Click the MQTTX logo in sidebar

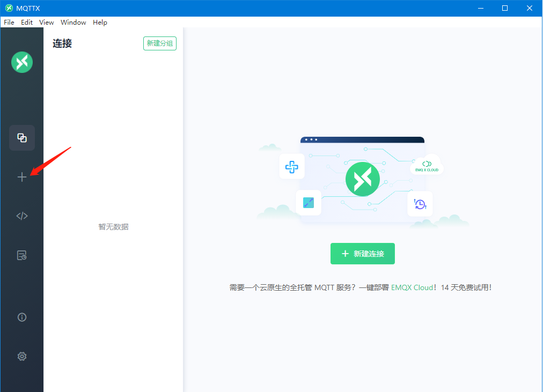(x=22, y=62)
